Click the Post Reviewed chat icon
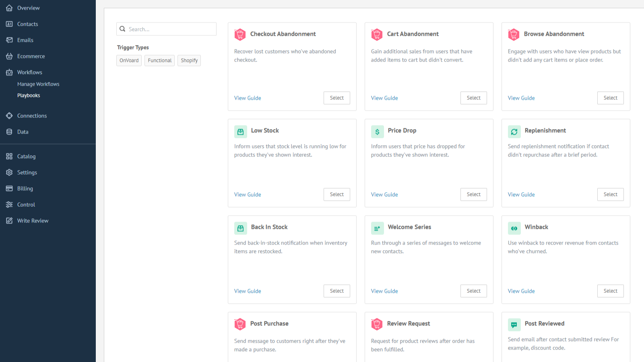This screenshot has width=644, height=362. (514, 325)
